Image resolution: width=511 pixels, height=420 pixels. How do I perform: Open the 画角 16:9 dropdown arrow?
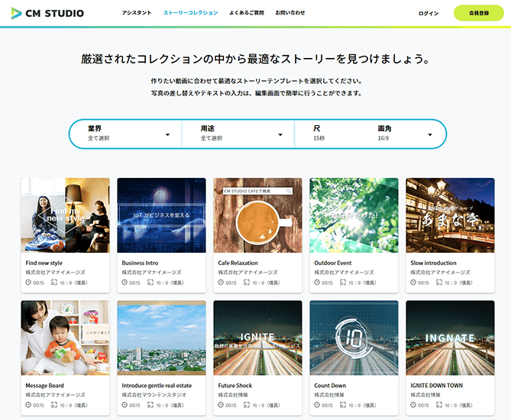click(x=430, y=134)
